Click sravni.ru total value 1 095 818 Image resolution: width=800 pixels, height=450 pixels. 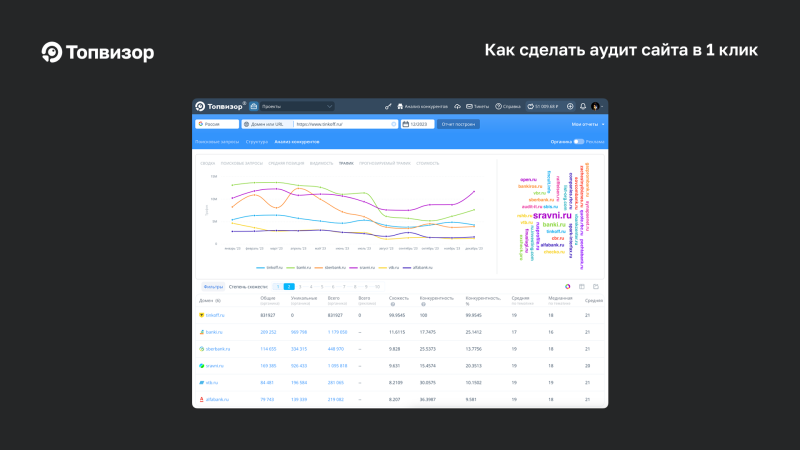(x=338, y=366)
